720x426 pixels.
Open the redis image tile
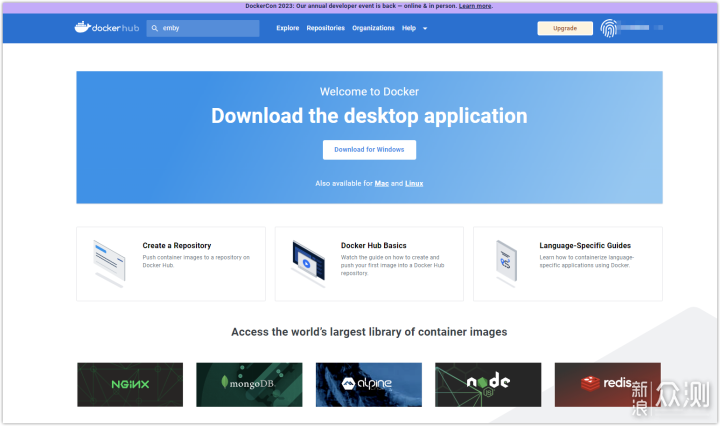pos(607,384)
